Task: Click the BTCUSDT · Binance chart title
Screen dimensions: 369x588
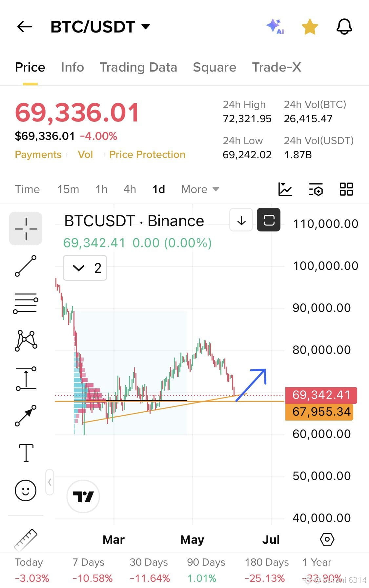Action: [134, 221]
